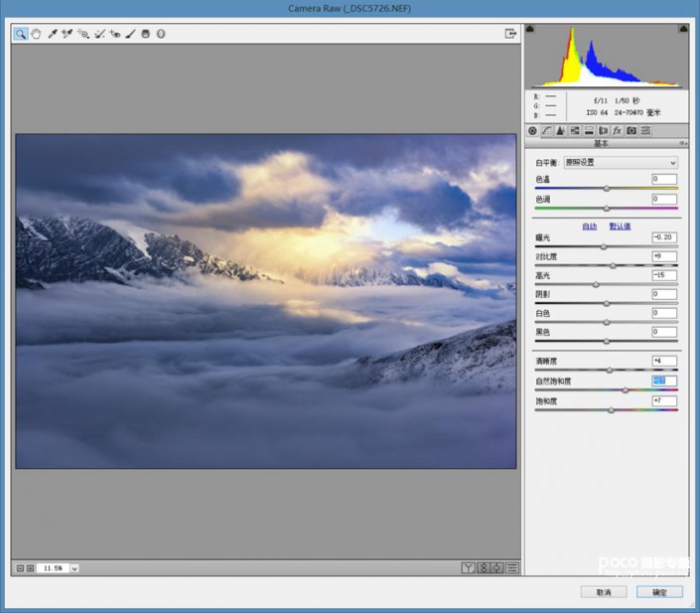Expand the 基本 panel flyout menu
The width and height of the screenshot is (700, 613).
coord(683,143)
